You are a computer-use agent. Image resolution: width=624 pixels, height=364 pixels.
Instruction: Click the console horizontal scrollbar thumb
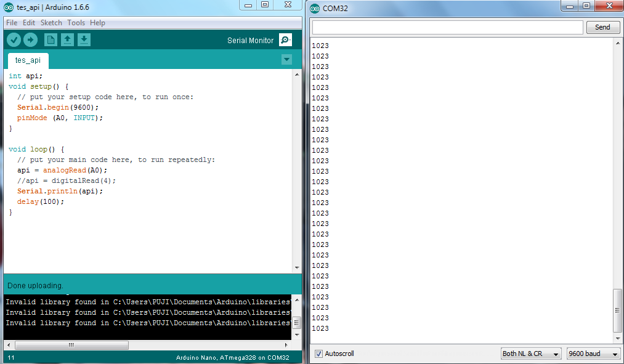(71, 345)
